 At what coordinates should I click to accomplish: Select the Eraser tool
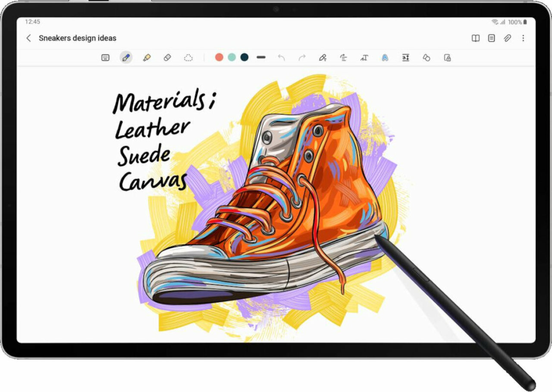point(167,57)
